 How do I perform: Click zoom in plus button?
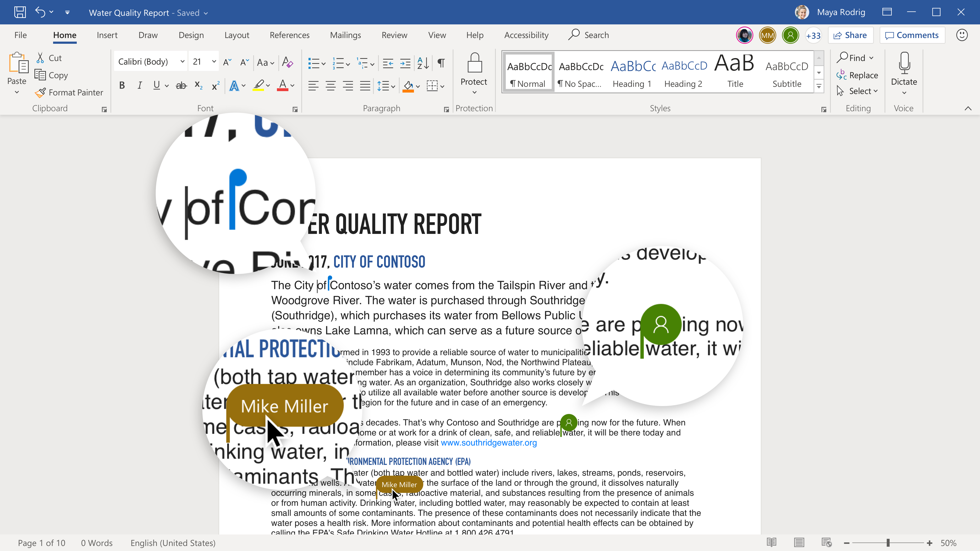coord(929,543)
